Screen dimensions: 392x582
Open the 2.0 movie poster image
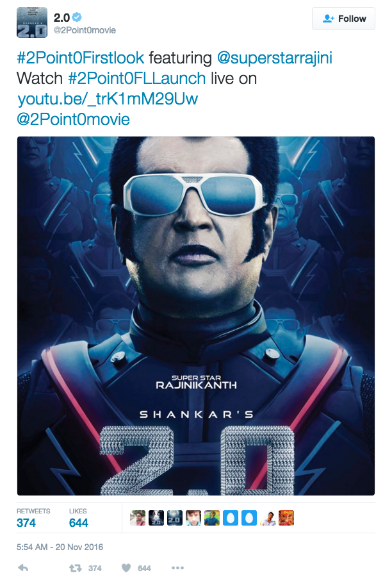196,316
